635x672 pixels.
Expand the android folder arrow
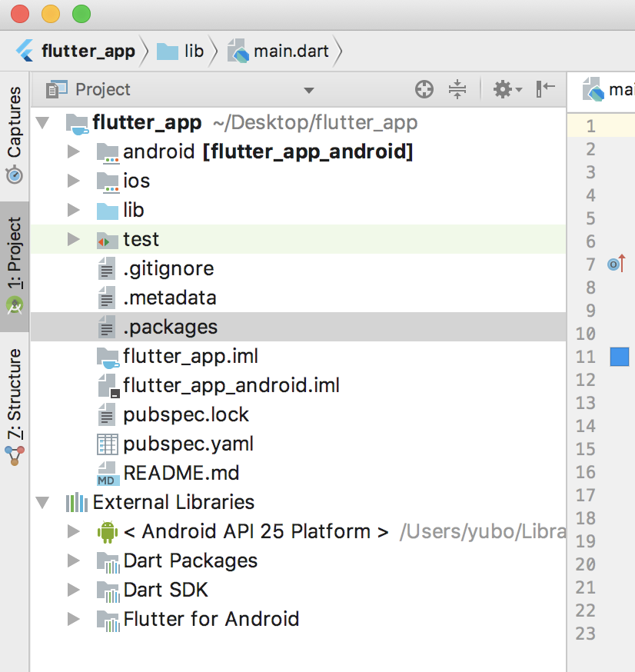(74, 151)
